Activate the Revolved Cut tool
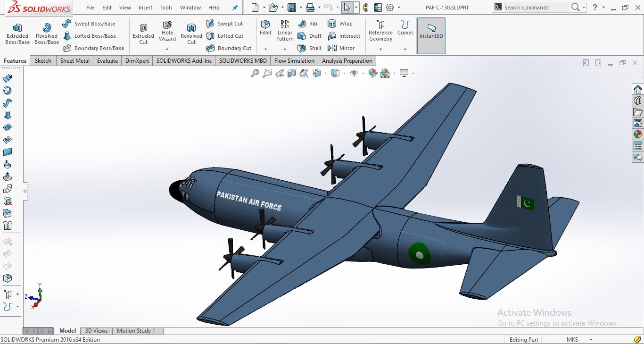 click(x=191, y=34)
